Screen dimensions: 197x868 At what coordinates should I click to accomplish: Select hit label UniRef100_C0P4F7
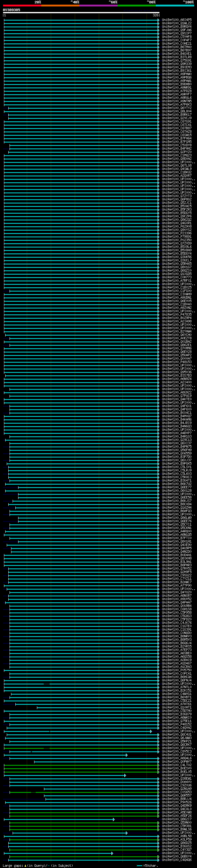coord(177,40)
